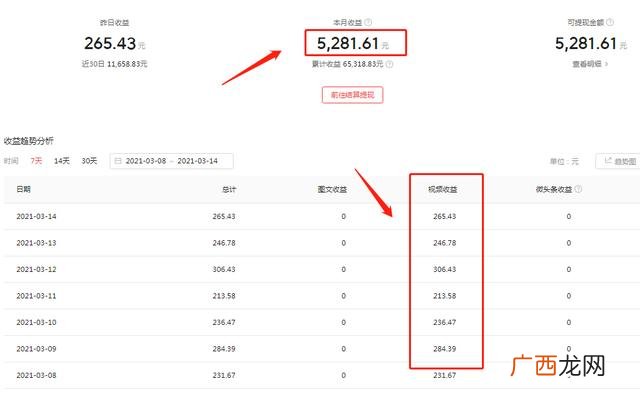Click 总计 value 213.58 in 2021-03-11 row
This screenshot has height=394, width=640.
pos(224,296)
